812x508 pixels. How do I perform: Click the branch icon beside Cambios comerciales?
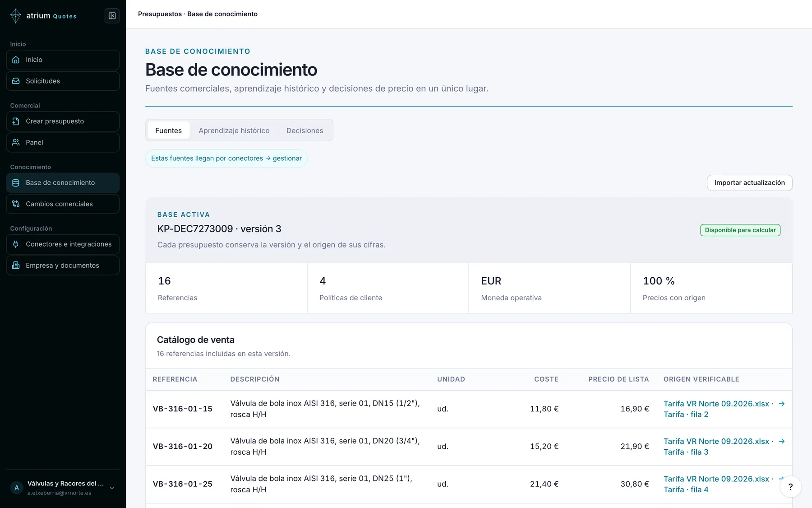pyautogui.click(x=16, y=204)
